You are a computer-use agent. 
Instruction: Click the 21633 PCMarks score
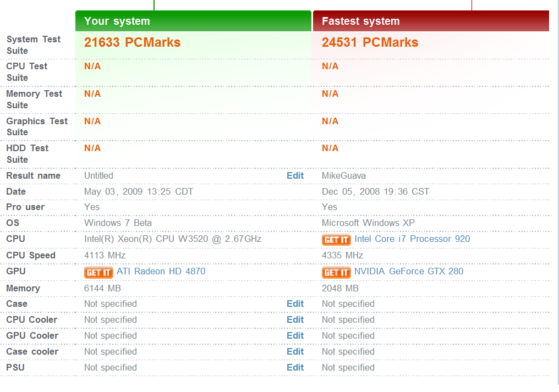tap(132, 42)
